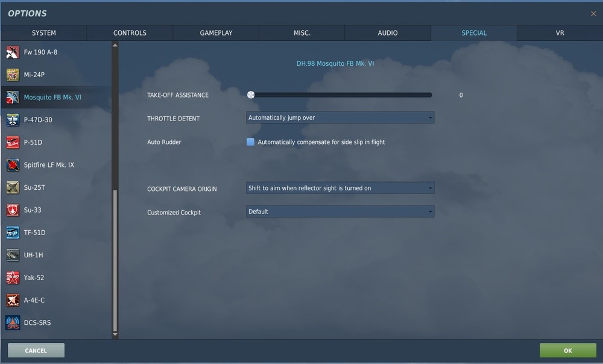Switch to the GAMEPLAY tab

click(x=216, y=33)
